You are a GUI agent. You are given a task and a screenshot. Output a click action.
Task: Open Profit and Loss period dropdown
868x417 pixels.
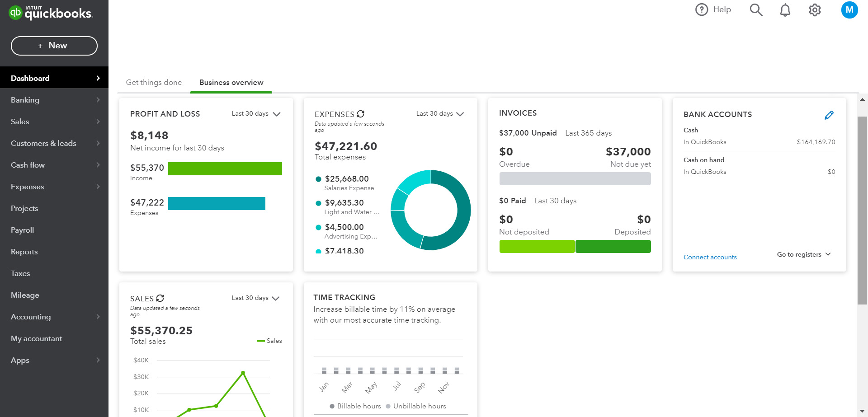pyautogui.click(x=256, y=114)
